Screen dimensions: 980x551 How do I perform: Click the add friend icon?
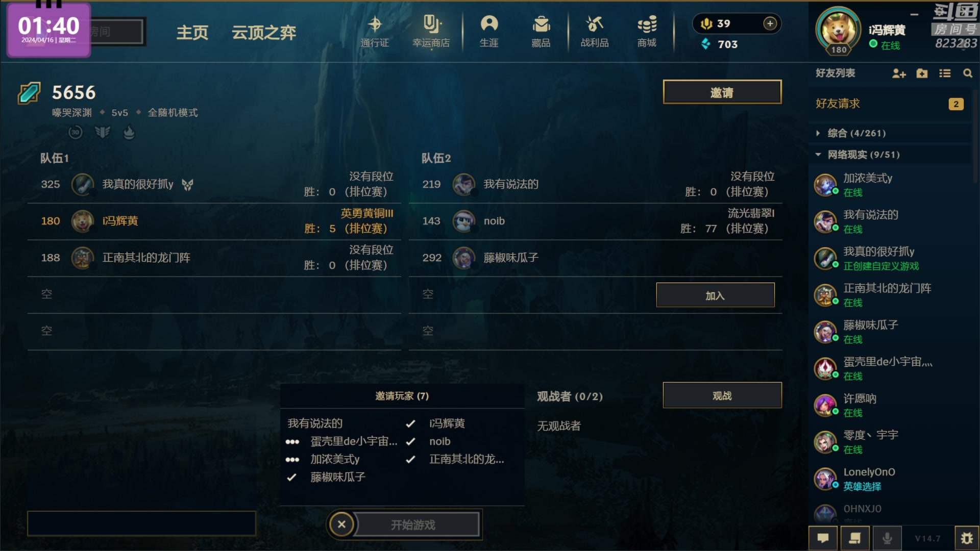(x=899, y=73)
